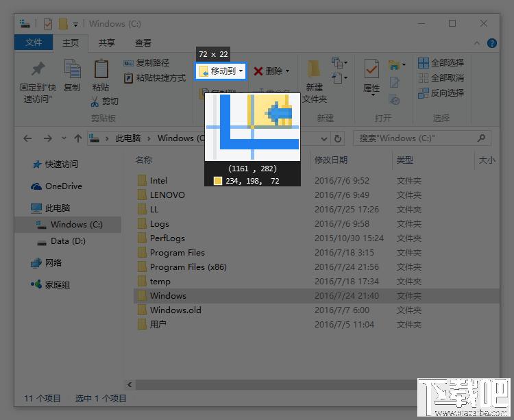Click Invert selection (反向选择)
Screen dimensions: 514x420
(441, 93)
